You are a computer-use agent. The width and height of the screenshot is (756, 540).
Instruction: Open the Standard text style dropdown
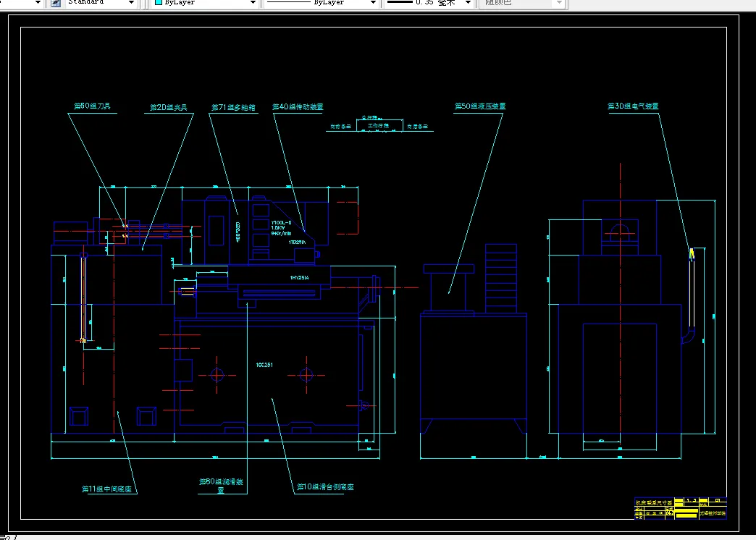tap(131, 3)
